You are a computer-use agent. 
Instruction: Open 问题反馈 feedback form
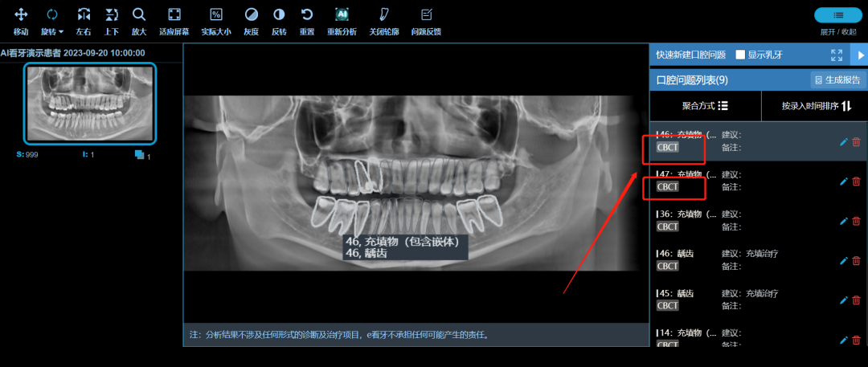coord(426,21)
